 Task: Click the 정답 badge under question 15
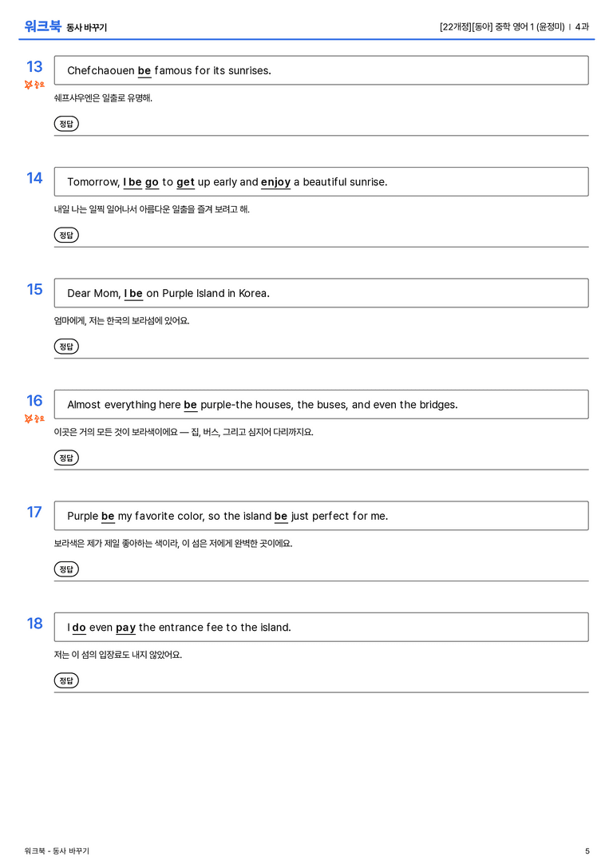coord(66,346)
